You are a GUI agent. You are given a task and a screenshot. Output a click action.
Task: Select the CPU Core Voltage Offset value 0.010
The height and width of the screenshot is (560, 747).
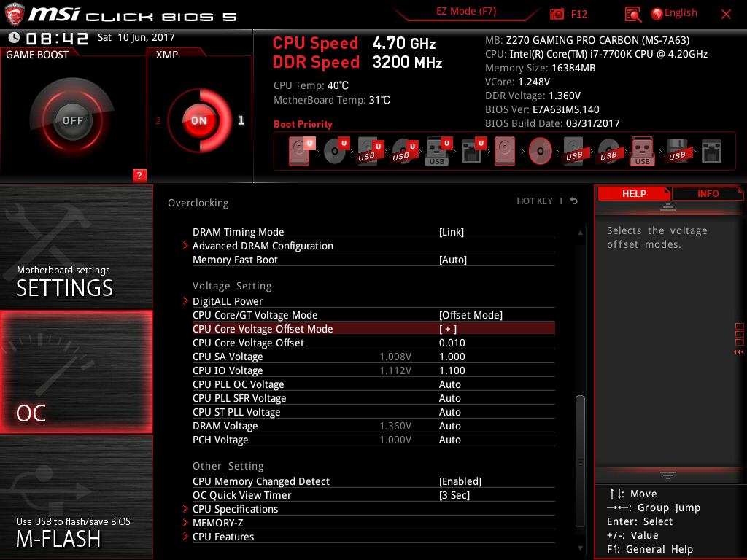(452, 343)
